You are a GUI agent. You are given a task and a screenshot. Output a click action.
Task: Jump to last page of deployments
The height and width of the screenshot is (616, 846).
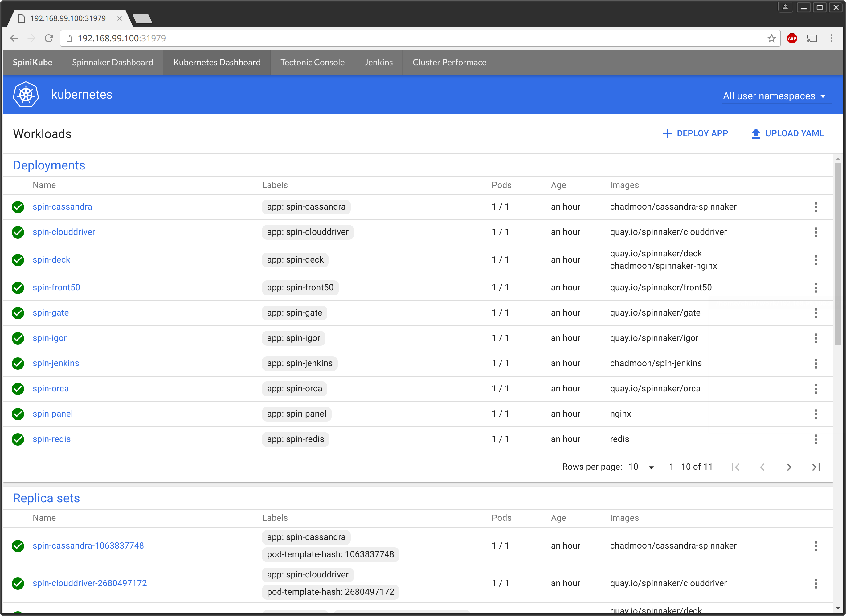tap(816, 467)
